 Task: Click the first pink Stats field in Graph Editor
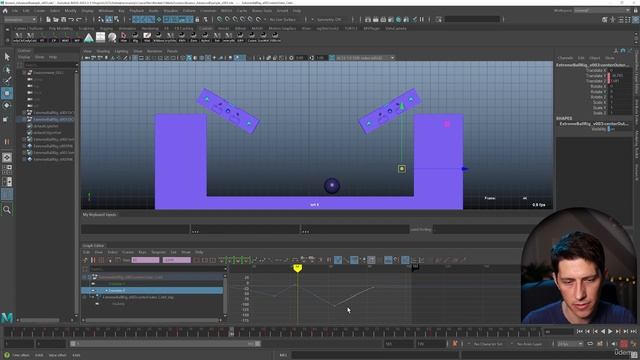(x=146, y=260)
